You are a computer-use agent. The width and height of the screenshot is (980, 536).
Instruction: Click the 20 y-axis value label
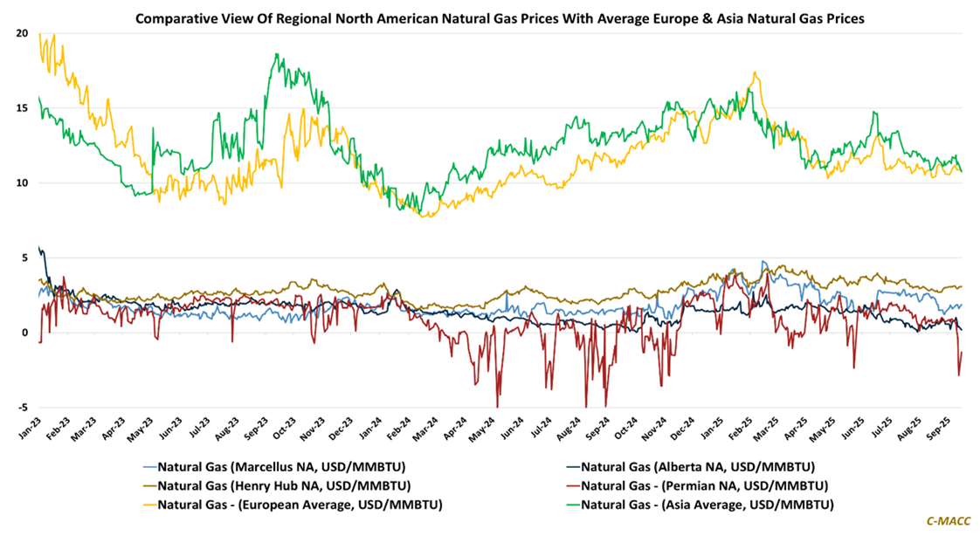tap(22, 33)
